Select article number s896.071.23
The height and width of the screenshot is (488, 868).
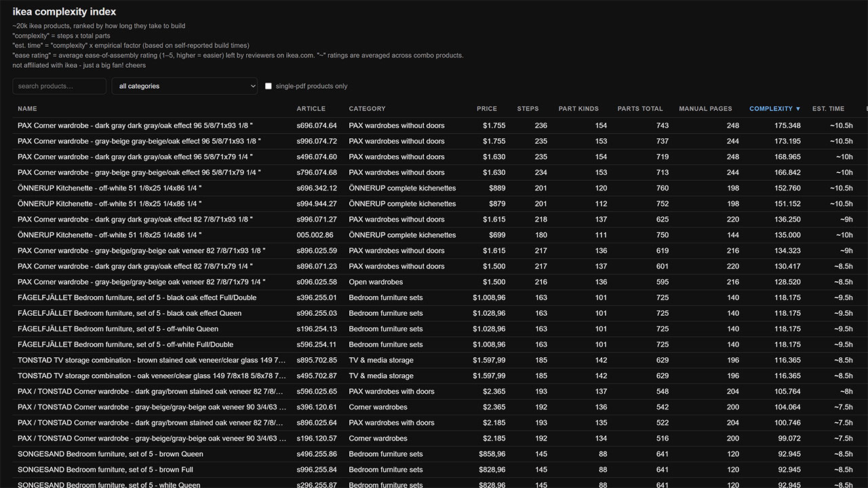tap(317, 266)
